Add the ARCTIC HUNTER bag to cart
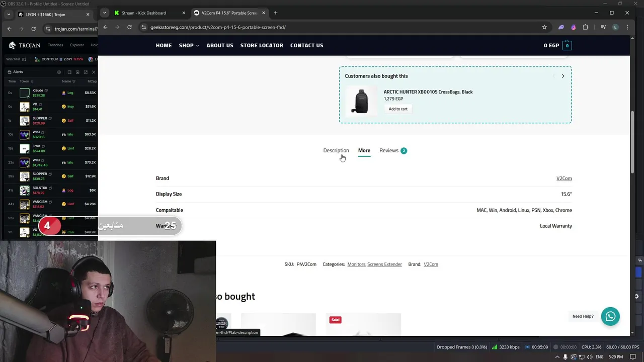Image resolution: width=644 pixels, height=362 pixels. (398, 109)
